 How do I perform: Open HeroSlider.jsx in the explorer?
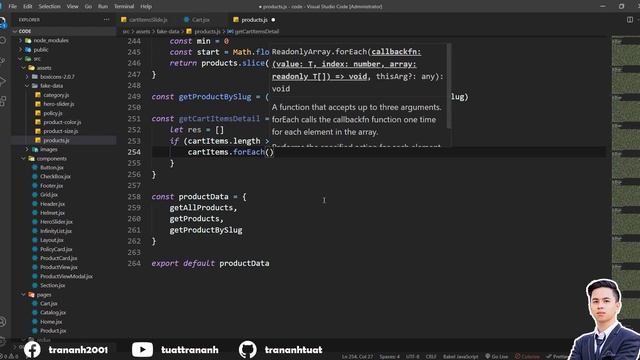tap(56, 222)
